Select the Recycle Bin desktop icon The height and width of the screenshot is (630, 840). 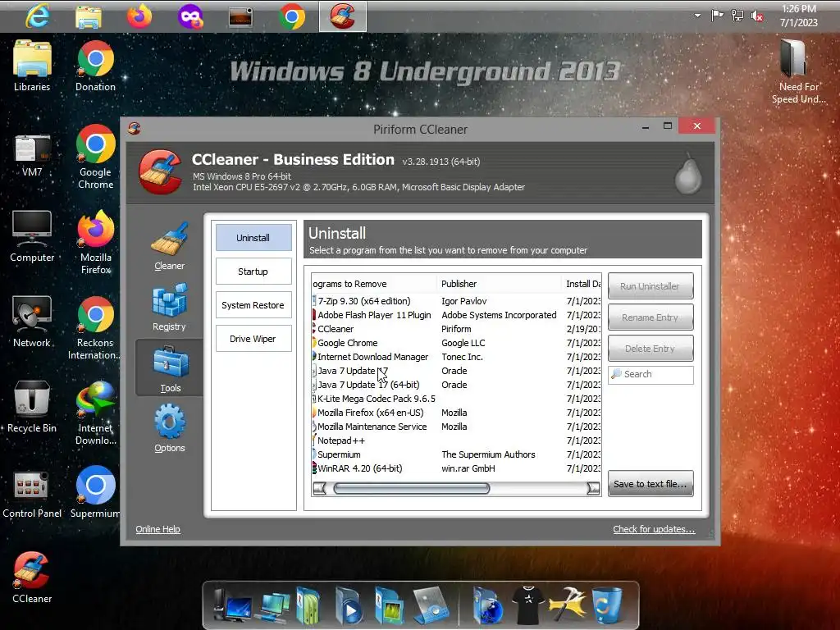tap(32, 407)
